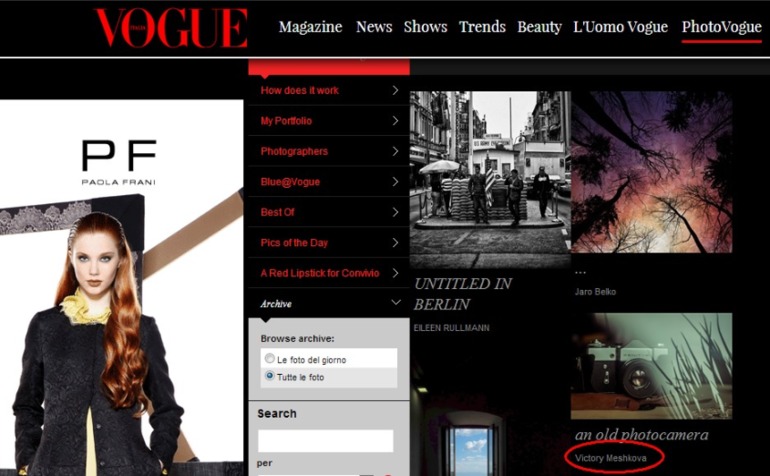The width and height of the screenshot is (770, 476).
Task: Open the Best Of link
Action: [x=277, y=212]
